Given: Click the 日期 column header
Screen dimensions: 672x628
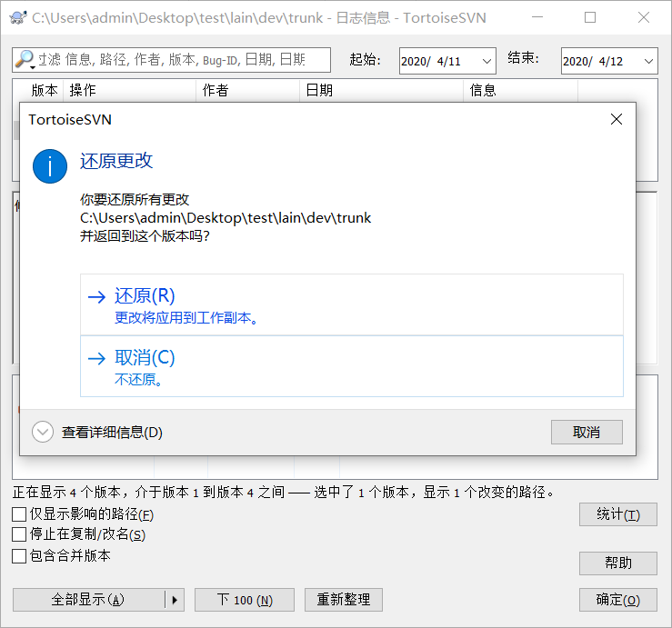Looking at the screenshot, I should tap(381, 90).
